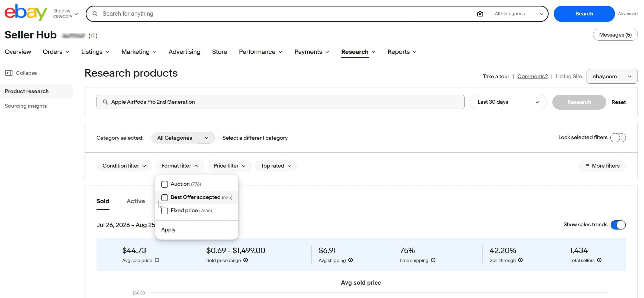Collapse the Format filter dropdown
Image resolution: width=644 pixels, height=298 pixels.
(180, 166)
